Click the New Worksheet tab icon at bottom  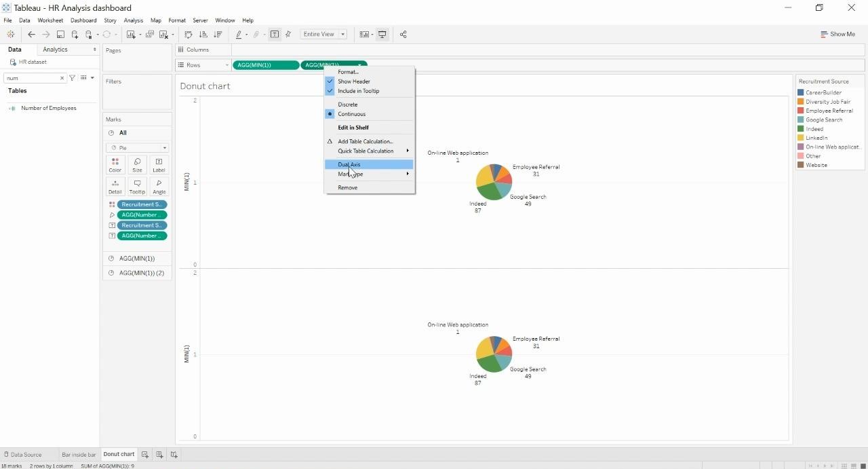(144, 455)
